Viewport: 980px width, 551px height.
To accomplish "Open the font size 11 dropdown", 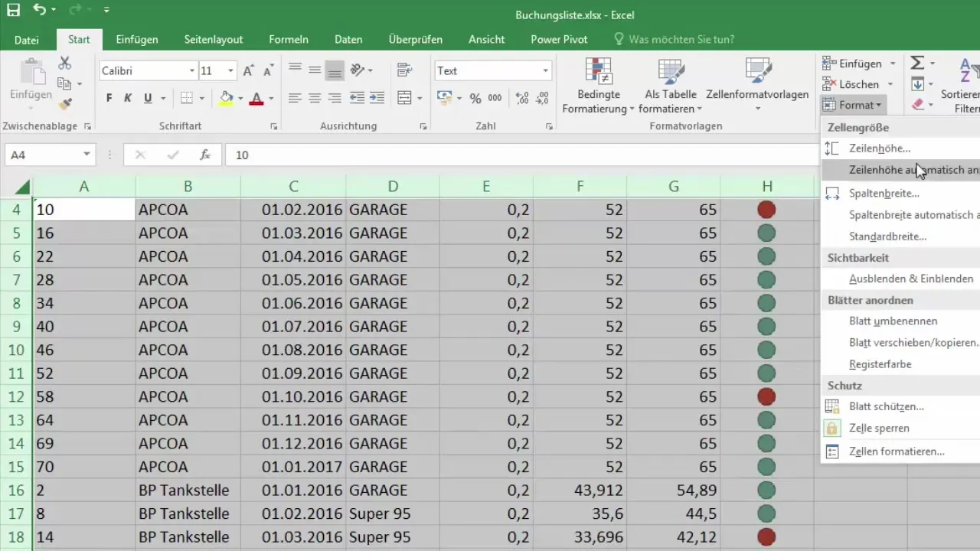I will [x=230, y=71].
